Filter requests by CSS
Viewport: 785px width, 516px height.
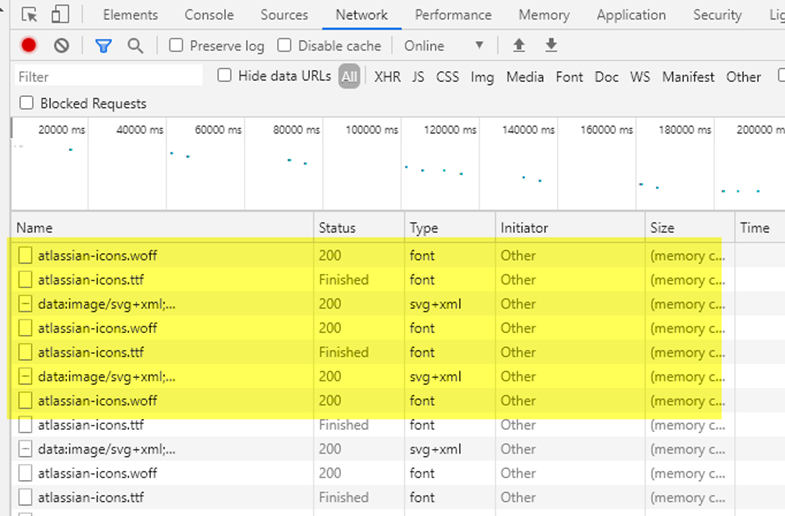(448, 77)
